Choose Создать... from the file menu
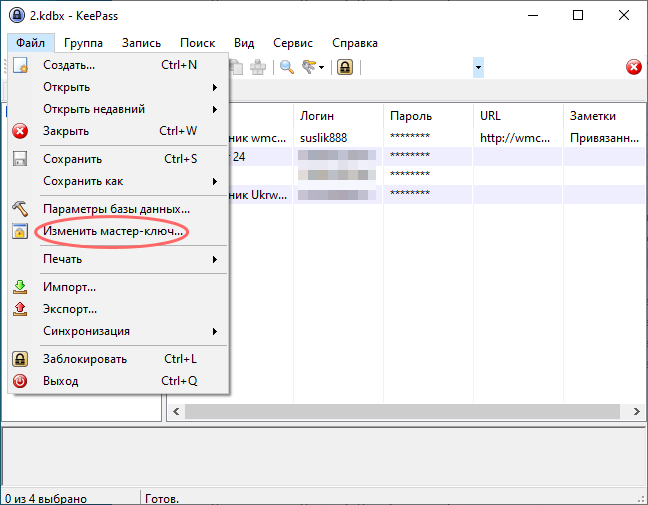Viewport: 648px width, 505px height. pyautogui.click(x=118, y=65)
